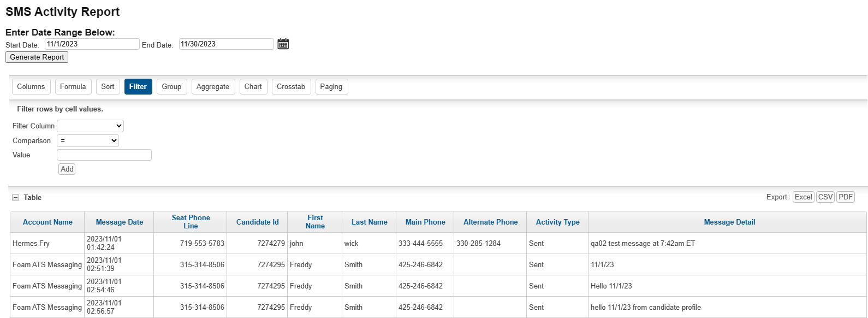Open the Filter Column dropdown
This screenshot has height=318, width=868.
tap(90, 126)
